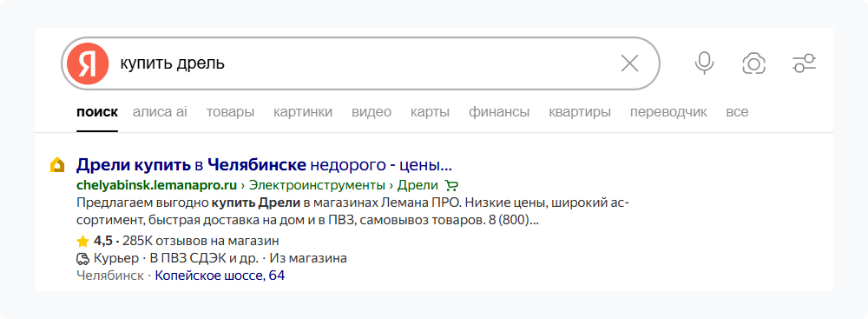Open image search with the camera icon
The image size is (868, 319).
point(753,63)
